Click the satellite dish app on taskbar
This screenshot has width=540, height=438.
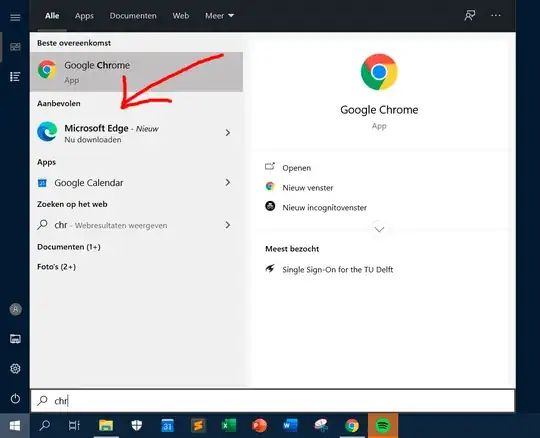[x=321, y=426]
